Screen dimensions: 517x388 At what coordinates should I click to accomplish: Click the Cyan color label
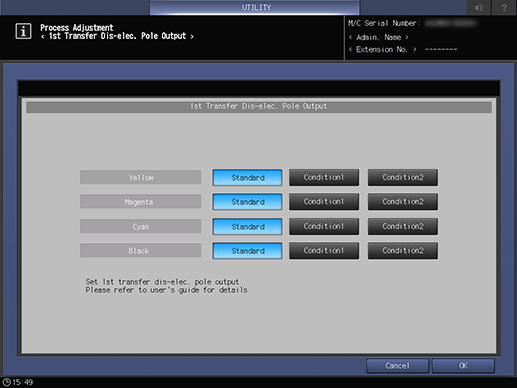(x=141, y=226)
